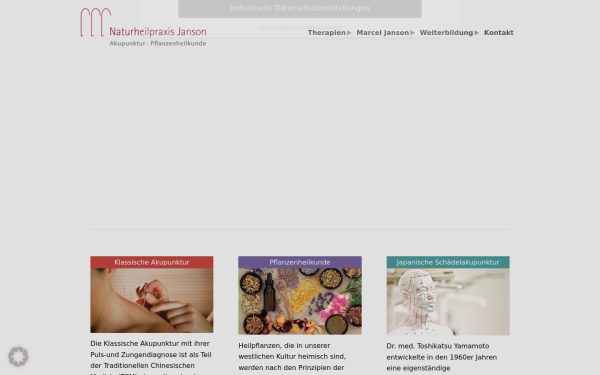Image resolution: width=600 pixels, height=375 pixels.
Task: Click the Pflanzenheilkunde heading
Action: (300, 262)
